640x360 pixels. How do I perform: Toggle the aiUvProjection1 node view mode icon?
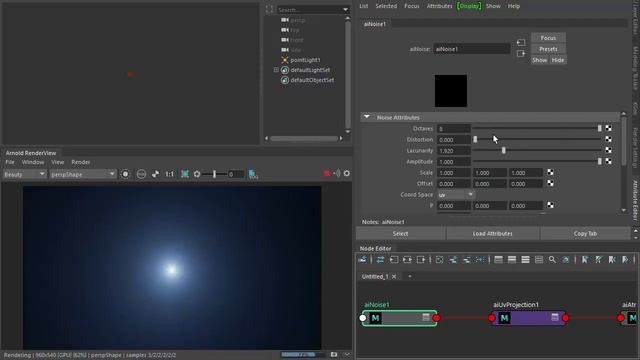pos(555,317)
